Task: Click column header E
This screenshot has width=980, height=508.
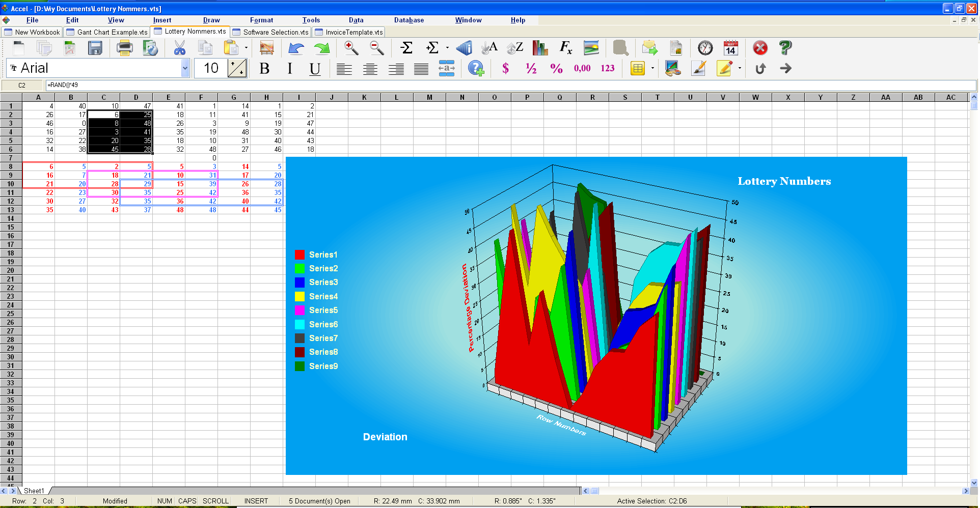Action: (x=169, y=97)
